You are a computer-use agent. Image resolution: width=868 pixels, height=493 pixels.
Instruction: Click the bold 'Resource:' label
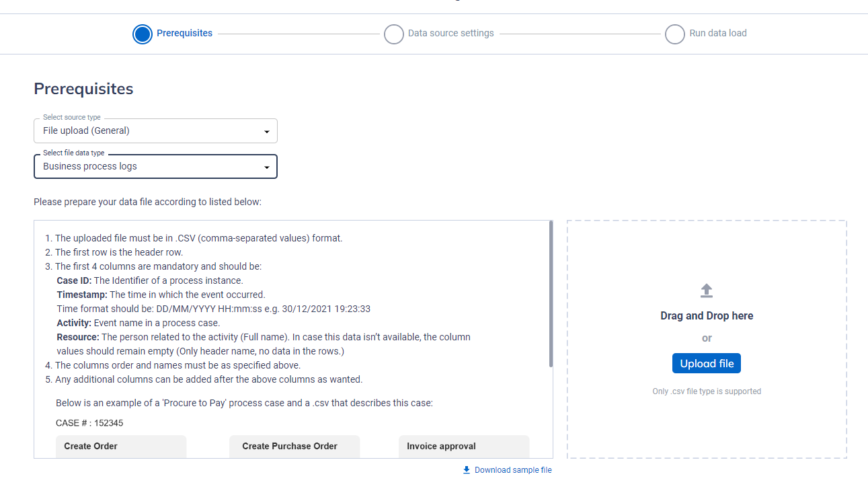(78, 337)
